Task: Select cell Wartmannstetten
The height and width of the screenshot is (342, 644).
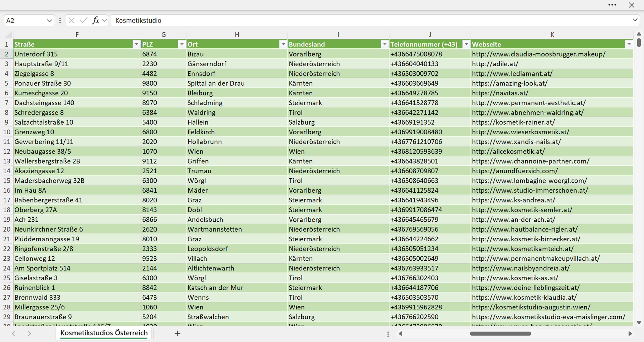Action: [237, 229]
